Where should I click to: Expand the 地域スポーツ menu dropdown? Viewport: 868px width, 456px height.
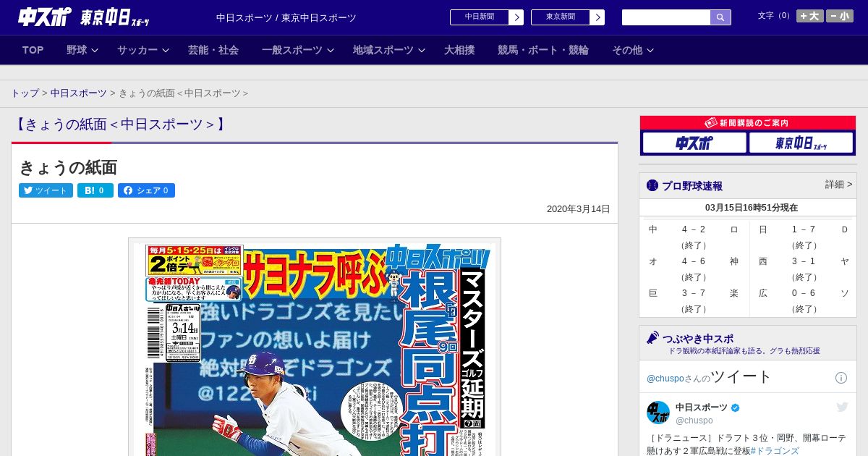(388, 50)
